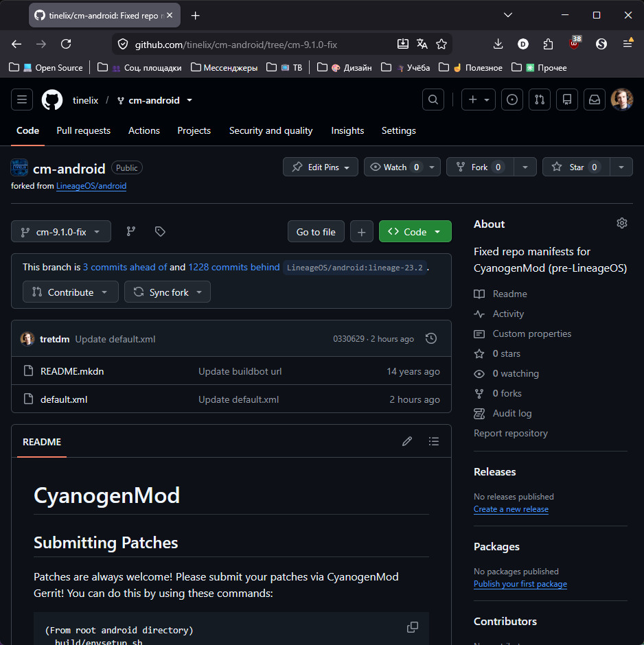View branches icon next to branch selector
Viewport: 644px width, 645px height.
[131, 232]
